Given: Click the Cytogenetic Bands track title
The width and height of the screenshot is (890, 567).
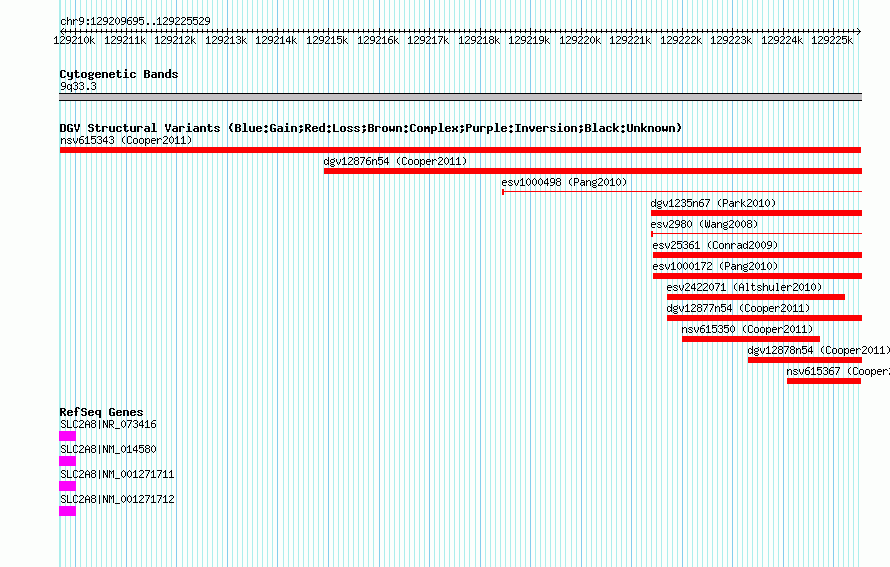Looking at the screenshot, I should pyautogui.click(x=119, y=74).
